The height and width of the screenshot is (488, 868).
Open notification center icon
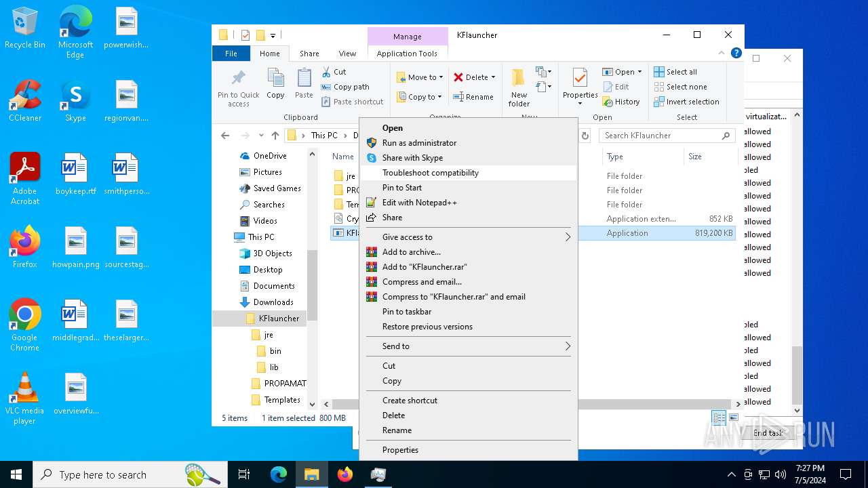[846, 474]
